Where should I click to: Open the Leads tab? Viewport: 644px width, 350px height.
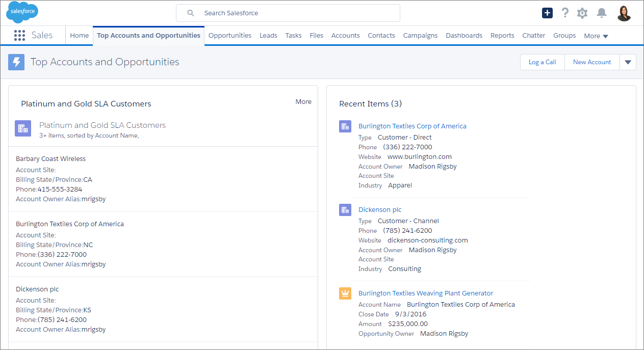click(x=268, y=36)
